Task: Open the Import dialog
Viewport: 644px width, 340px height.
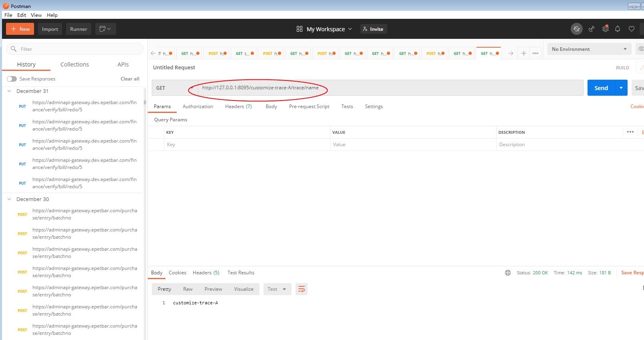Action: pyautogui.click(x=50, y=29)
